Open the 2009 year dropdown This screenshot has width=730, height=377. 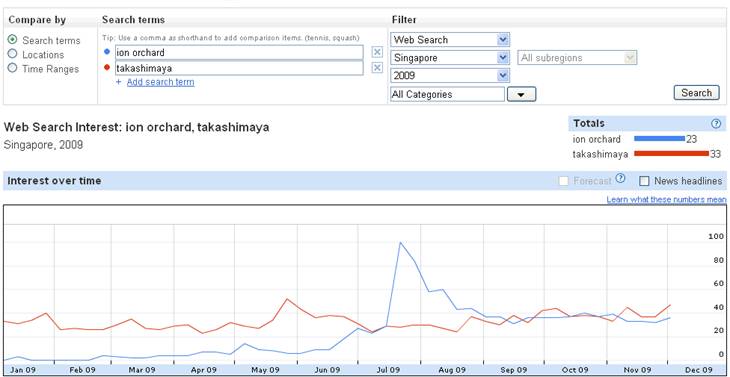(450, 75)
